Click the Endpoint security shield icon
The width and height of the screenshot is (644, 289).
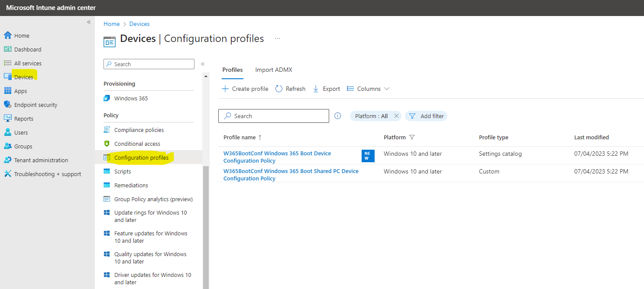point(7,105)
